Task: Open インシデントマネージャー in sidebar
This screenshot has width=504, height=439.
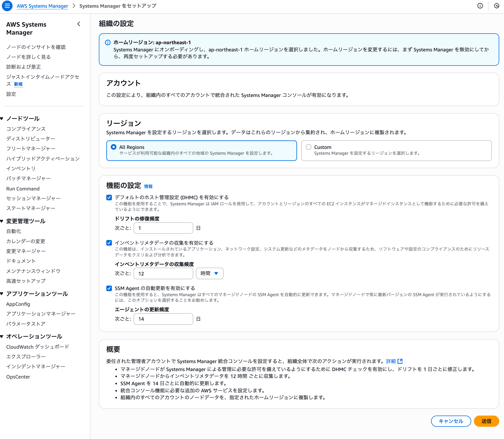Action: 36,367
